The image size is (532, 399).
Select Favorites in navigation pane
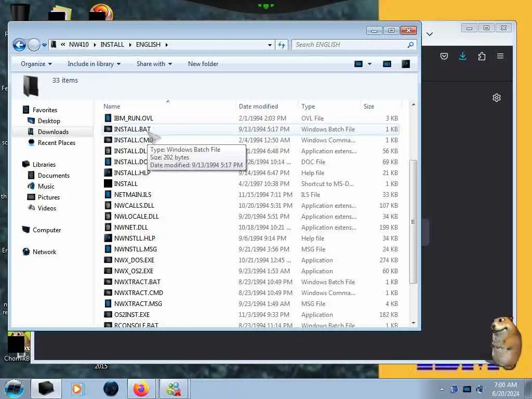click(x=45, y=110)
